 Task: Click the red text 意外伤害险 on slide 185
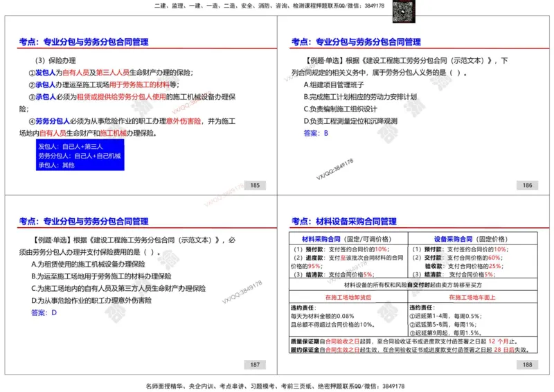pos(184,121)
